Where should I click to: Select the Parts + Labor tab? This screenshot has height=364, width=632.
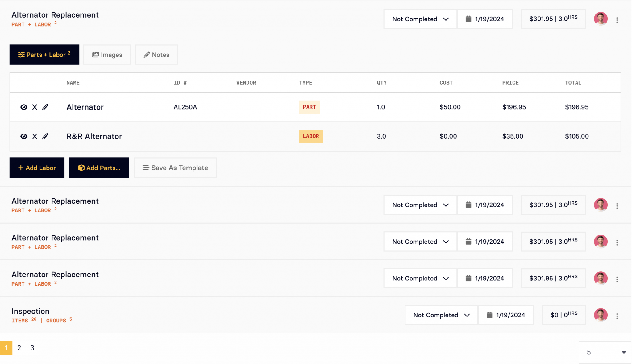44,55
